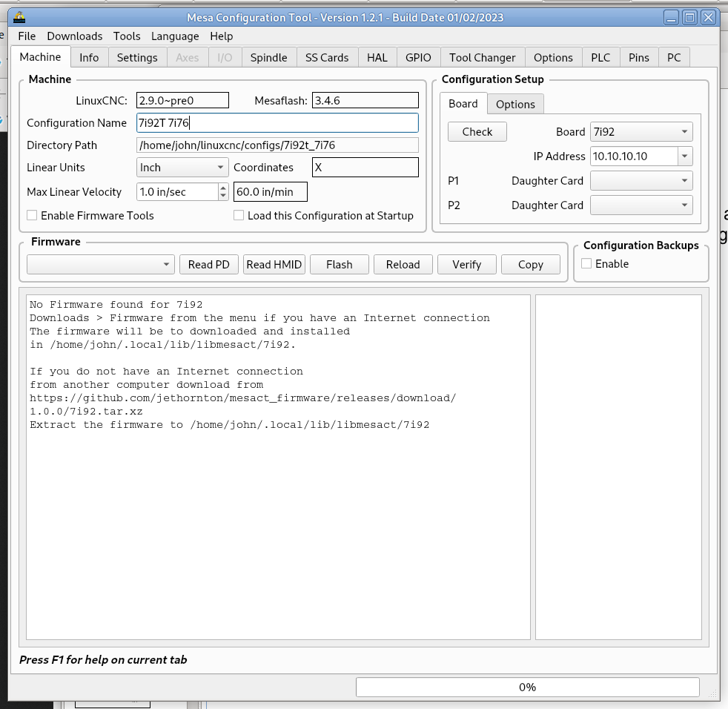Click the Max Linear Velocity value field
728x709 pixels.
pos(178,192)
